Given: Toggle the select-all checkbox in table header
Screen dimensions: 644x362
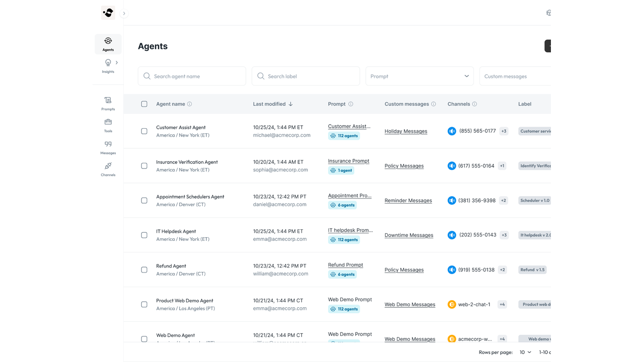Looking at the screenshot, I should 144,104.
